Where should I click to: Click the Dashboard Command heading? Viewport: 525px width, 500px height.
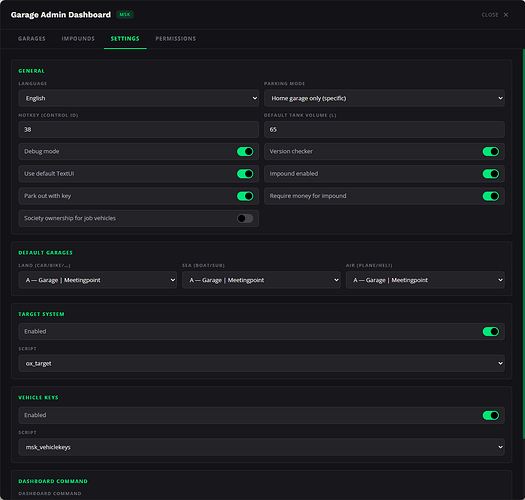53,481
